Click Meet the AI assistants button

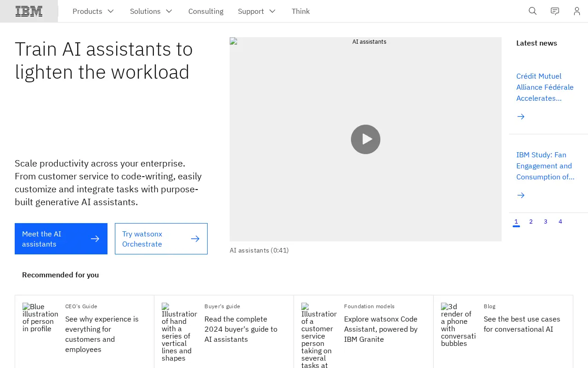(x=61, y=239)
